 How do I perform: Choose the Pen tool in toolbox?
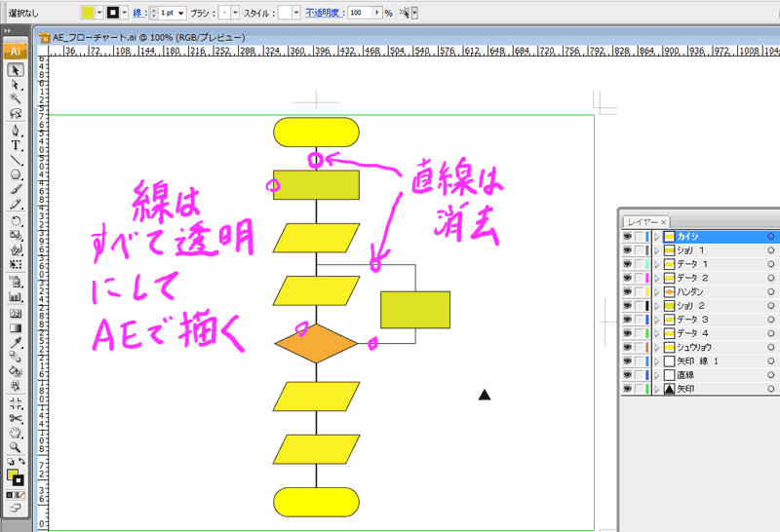tap(16, 130)
